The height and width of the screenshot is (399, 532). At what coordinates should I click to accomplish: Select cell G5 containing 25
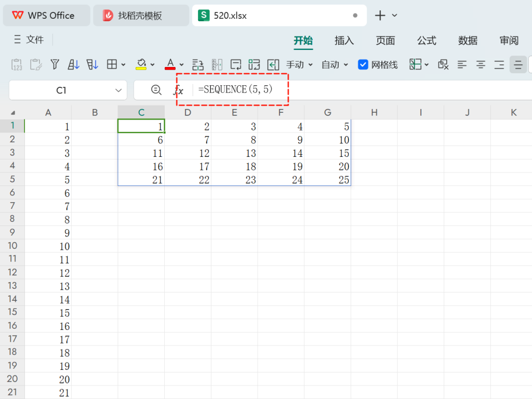[x=327, y=179]
